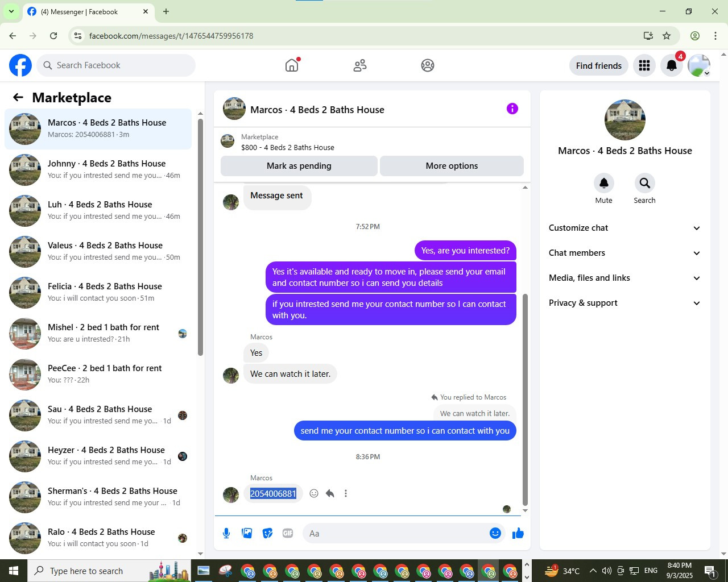Search in conversation using magnifier icon

pyautogui.click(x=644, y=183)
